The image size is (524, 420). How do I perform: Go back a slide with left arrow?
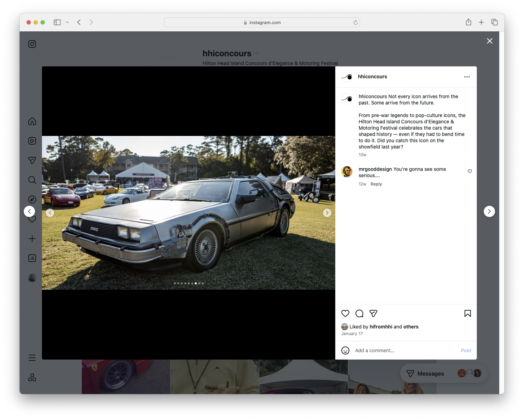50,212
